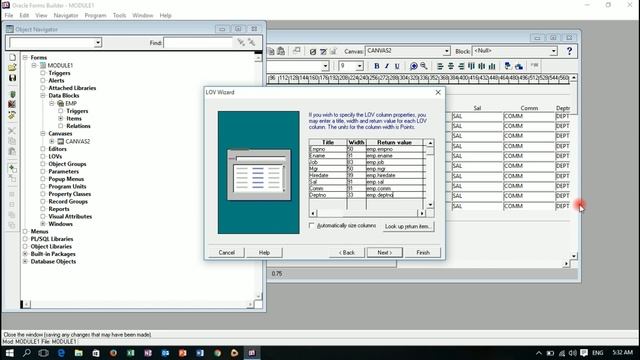This screenshot has width=640, height=360.
Task: Toggle Italic in the layout editor toolbar
Action: point(387,66)
